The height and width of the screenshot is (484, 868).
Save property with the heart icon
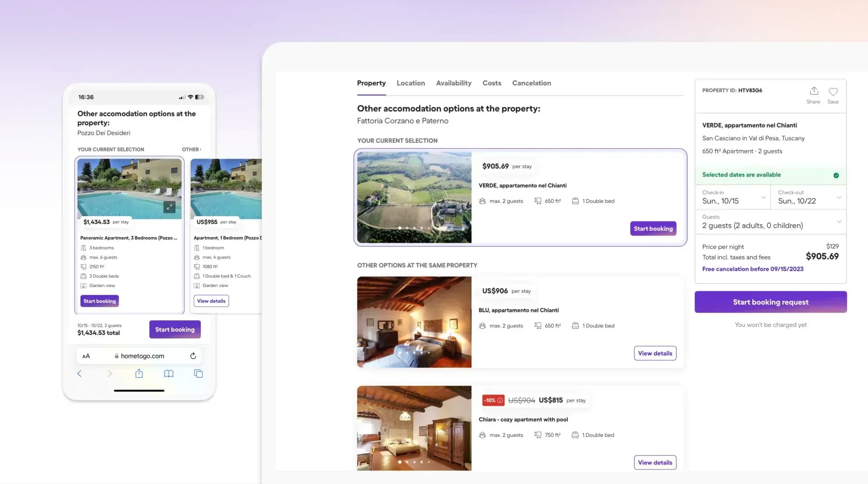click(833, 92)
